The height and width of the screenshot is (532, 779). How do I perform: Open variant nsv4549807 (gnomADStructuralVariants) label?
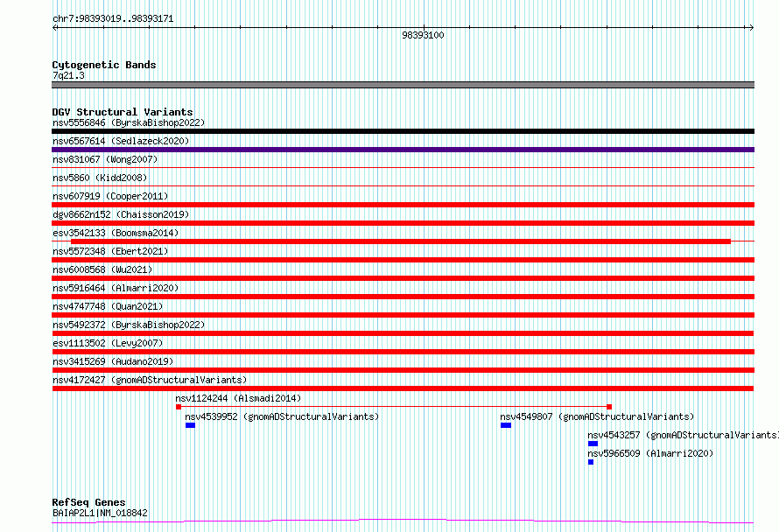click(x=597, y=416)
